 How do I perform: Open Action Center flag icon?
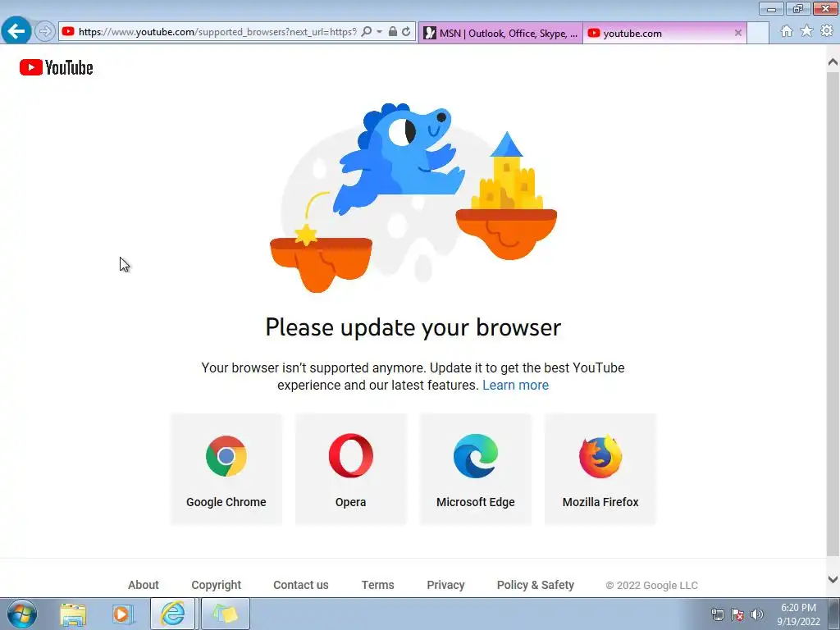click(737, 614)
